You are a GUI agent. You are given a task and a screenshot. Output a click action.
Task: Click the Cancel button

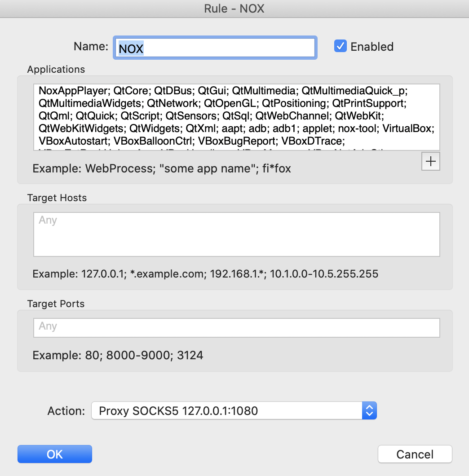(415, 454)
